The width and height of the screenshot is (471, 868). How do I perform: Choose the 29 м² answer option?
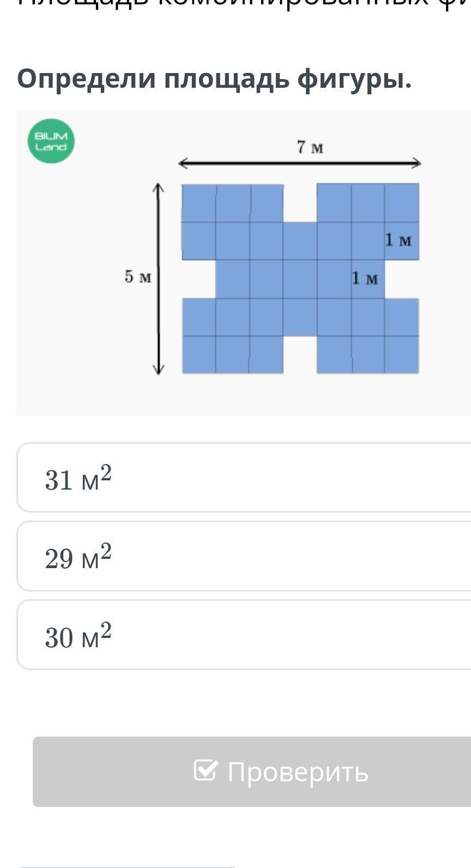[244, 556]
